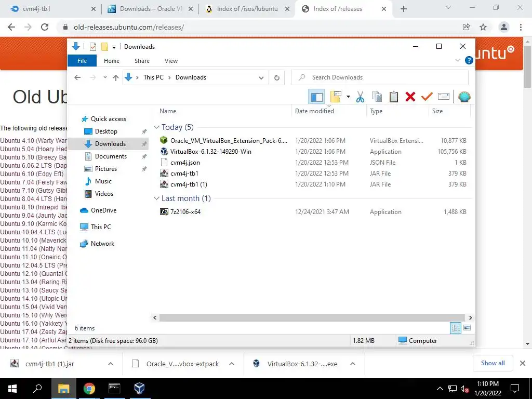This screenshot has width=532, height=399.
Task: Click the Search Downloads field
Action: pos(380,77)
